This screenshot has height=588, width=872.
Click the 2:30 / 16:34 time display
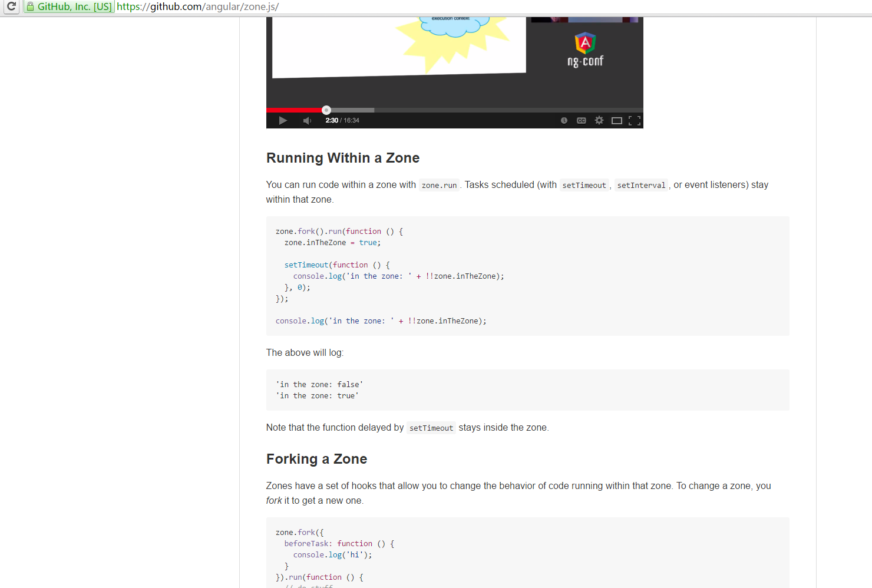tap(342, 120)
